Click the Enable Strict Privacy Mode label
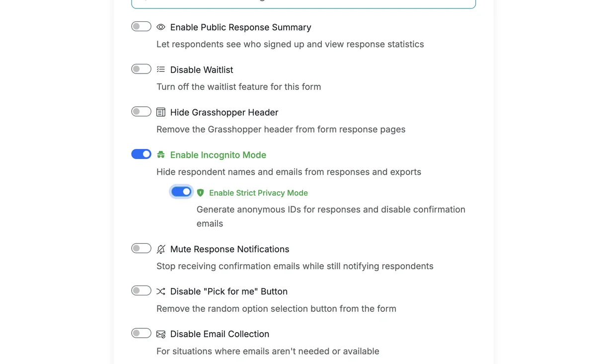Screen dimensions: 596x364 click(x=258, y=193)
